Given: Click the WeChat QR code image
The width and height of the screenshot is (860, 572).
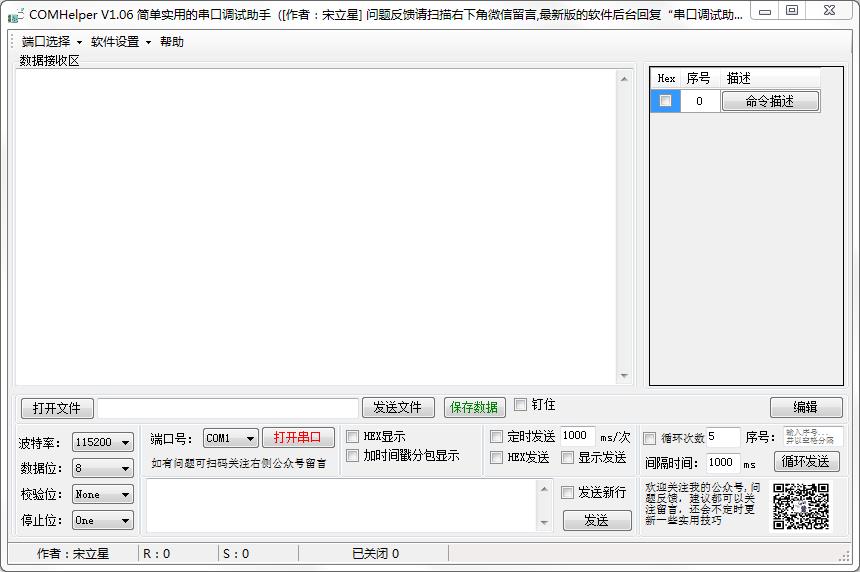Looking at the screenshot, I should tap(800, 506).
